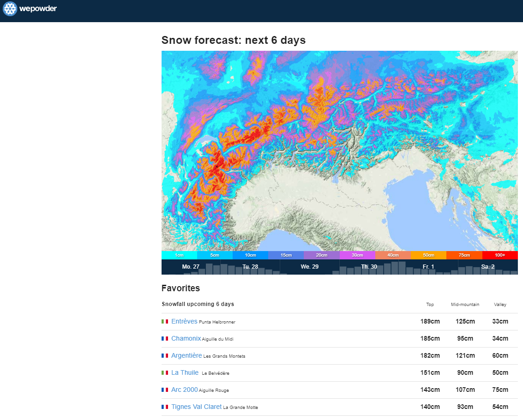Select the Arc 2000 resort link

pyautogui.click(x=184, y=390)
